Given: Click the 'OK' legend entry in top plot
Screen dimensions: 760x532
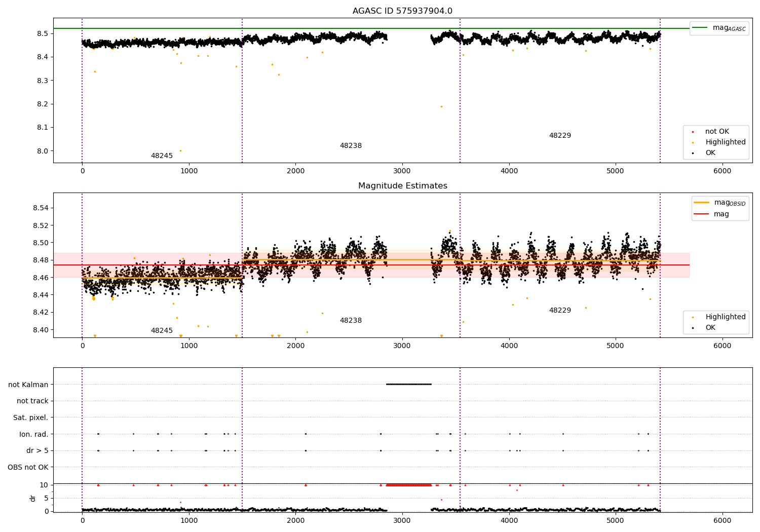Looking at the screenshot, I should click(x=704, y=153).
